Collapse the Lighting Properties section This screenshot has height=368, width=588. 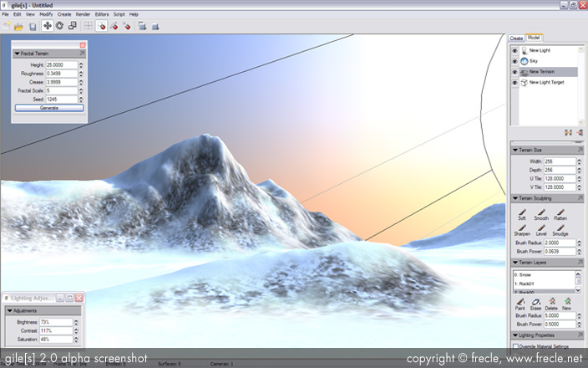(515, 335)
